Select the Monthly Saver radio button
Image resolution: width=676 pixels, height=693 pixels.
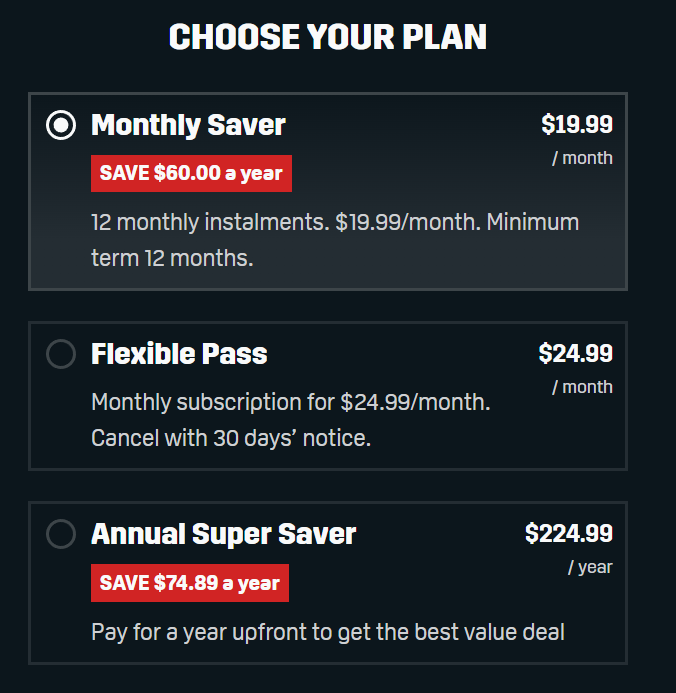[x=61, y=125]
